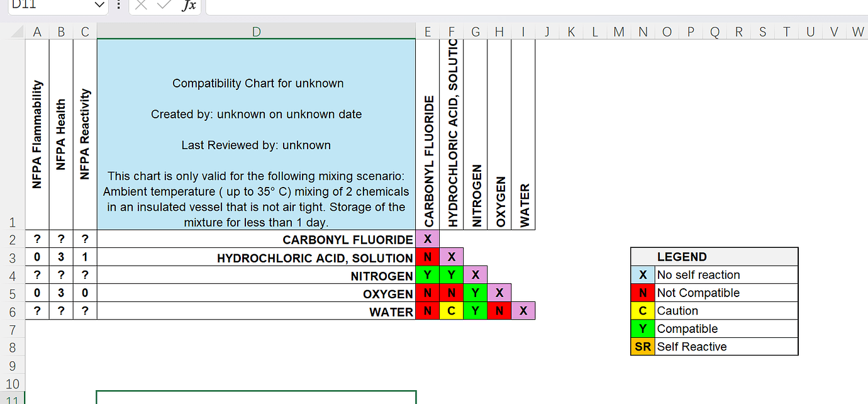Click the green Y swatch in legend
Screen dimensions: 868x404
coord(643,329)
